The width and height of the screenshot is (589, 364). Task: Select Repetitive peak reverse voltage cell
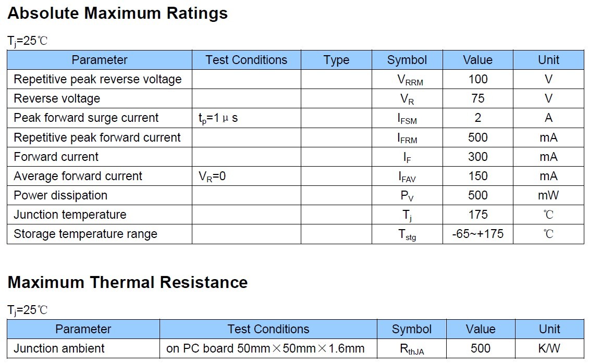[97, 79]
